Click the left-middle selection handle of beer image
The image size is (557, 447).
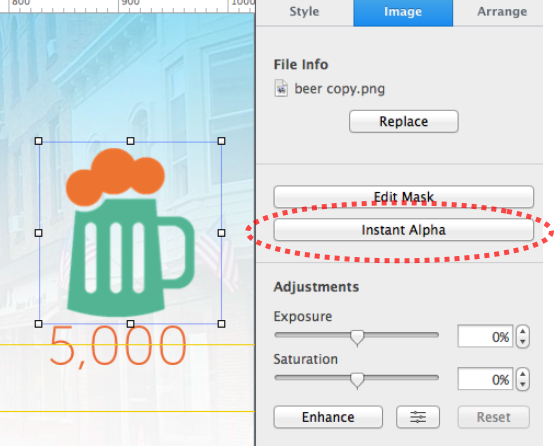click(x=39, y=233)
